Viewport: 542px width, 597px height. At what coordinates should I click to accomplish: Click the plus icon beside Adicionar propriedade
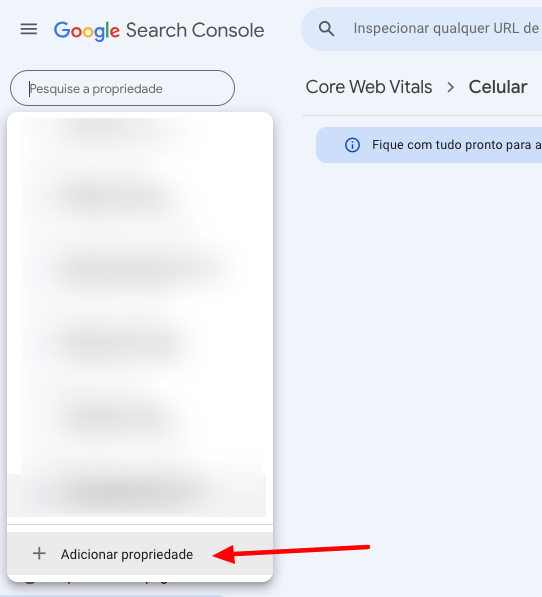39,554
